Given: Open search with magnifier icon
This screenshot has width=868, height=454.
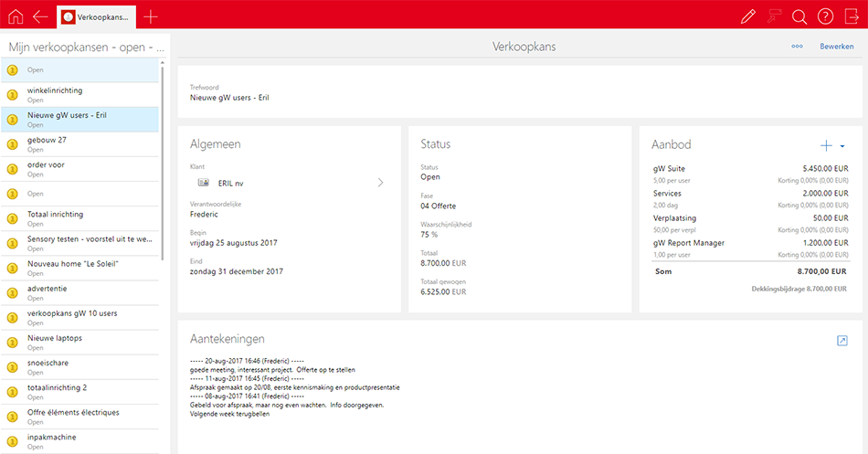Looking at the screenshot, I should (799, 16).
